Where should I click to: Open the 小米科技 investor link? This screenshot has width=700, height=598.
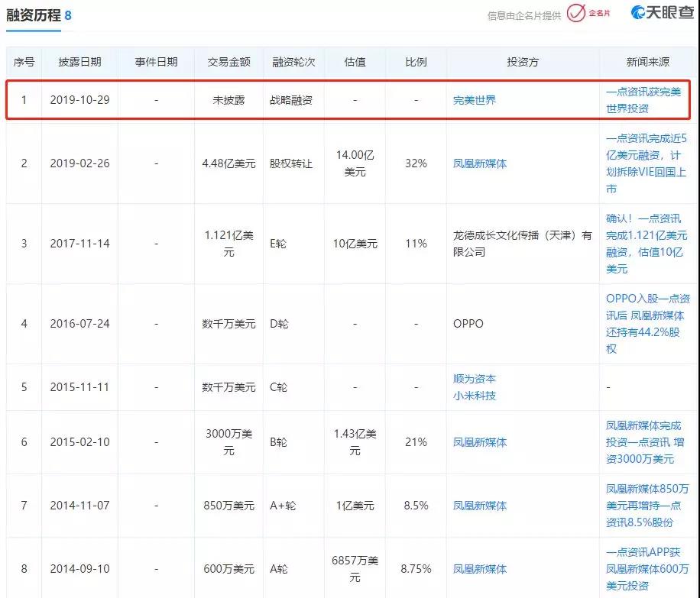[x=475, y=396]
